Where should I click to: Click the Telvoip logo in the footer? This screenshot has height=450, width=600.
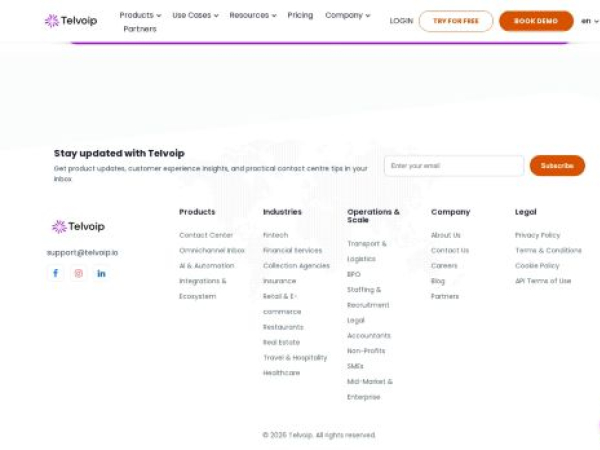78,227
